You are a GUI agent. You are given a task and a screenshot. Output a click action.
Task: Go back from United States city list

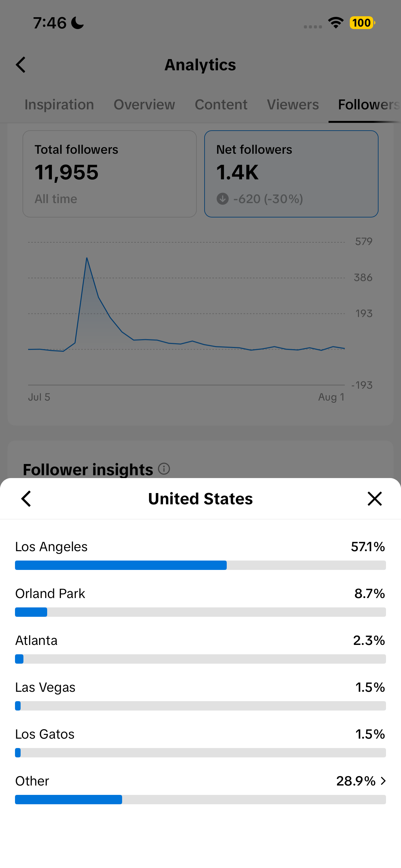pyautogui.click(x=26, y=499)
